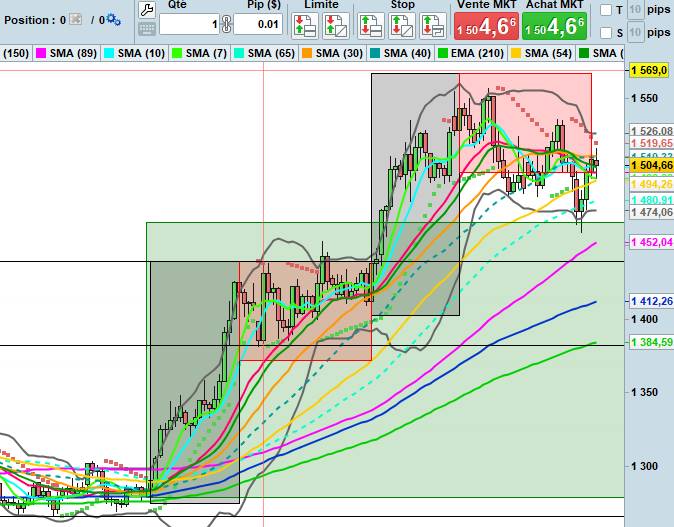Image resolution: width=674 pixels, height=527 pixels.
Task: Enable the T pips checkbox
Action: [x=606, y=10]
